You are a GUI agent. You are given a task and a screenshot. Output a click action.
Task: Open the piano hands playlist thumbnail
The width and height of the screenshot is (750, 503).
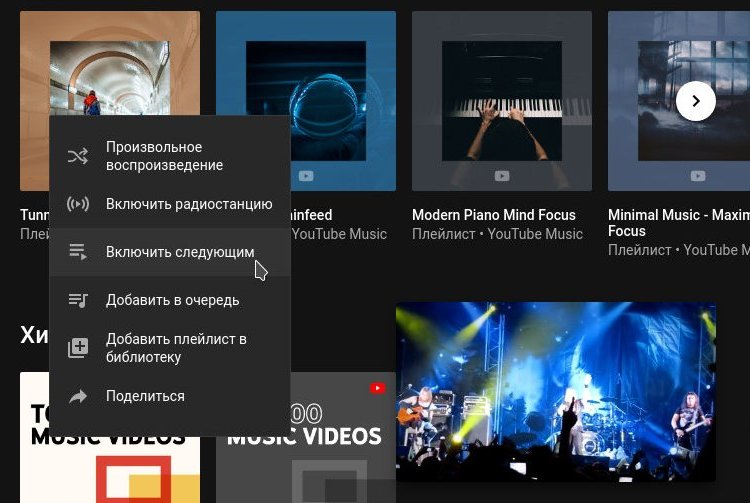point(502,101)
